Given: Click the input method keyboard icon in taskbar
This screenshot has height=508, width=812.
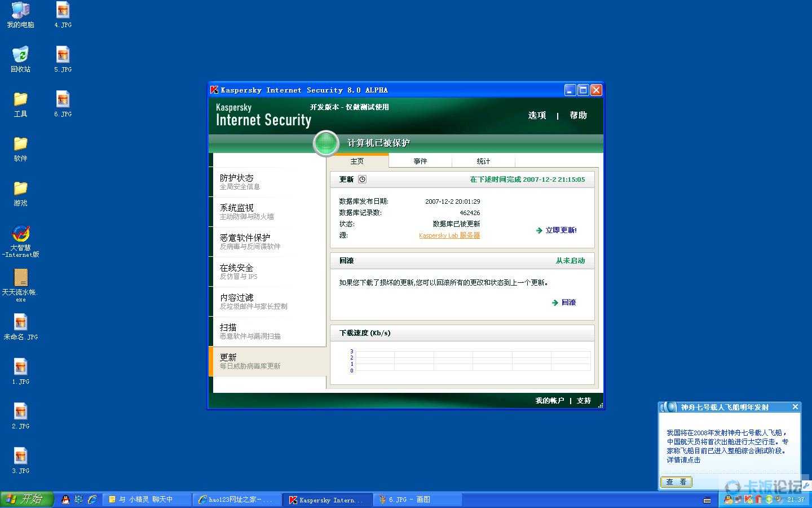Looking at the screenshot, I should [707, 500].
